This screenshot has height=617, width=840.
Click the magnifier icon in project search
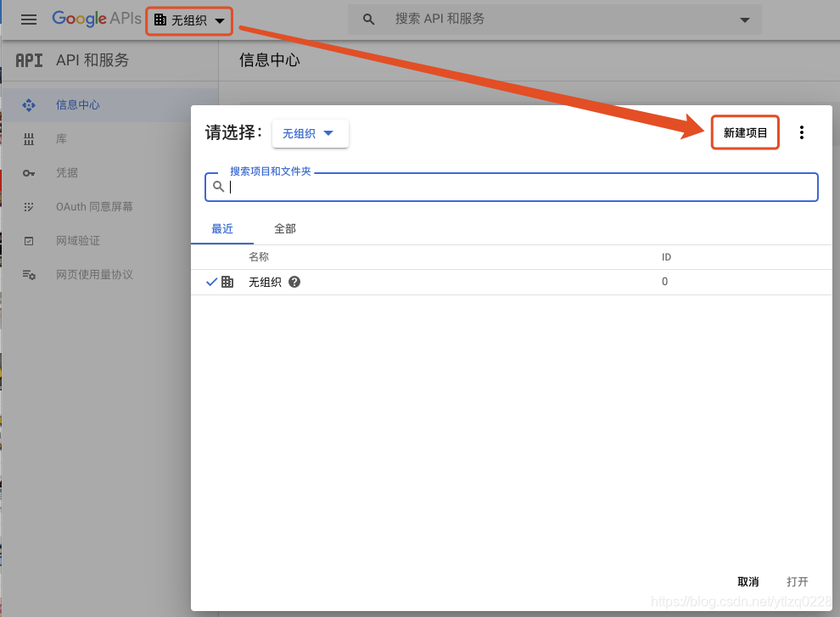pos(219,187)
